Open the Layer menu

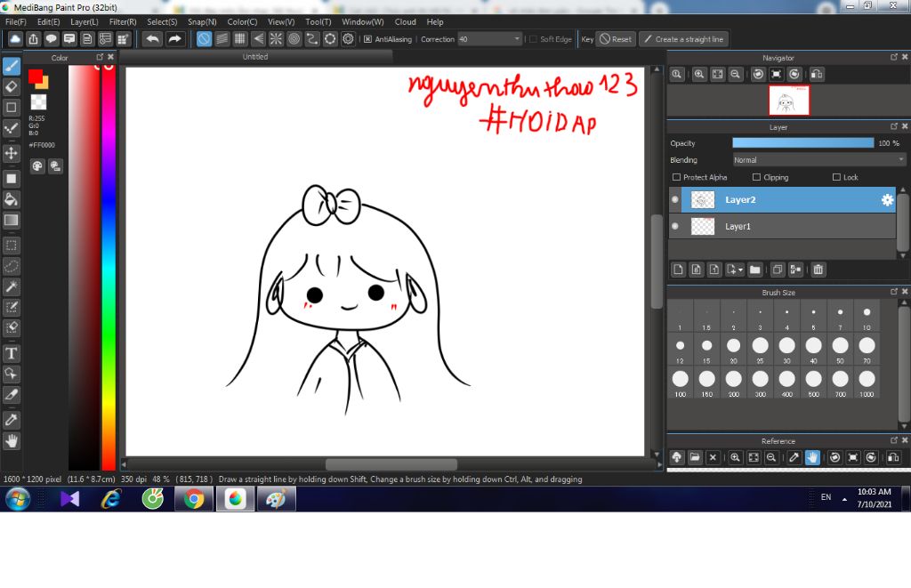click(85, 21)
